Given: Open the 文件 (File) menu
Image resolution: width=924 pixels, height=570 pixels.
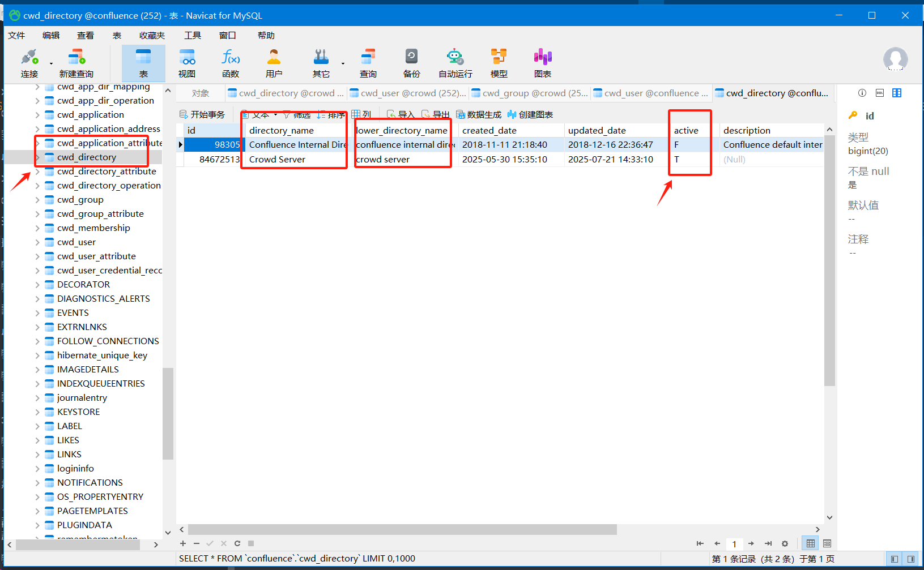Looking at the screenshot, I should click(16, 35).
